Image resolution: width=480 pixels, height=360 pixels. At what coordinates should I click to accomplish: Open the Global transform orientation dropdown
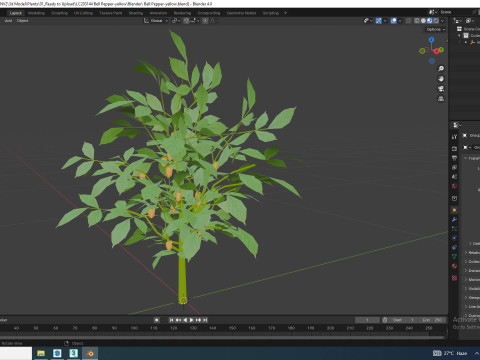coord(156,21)
